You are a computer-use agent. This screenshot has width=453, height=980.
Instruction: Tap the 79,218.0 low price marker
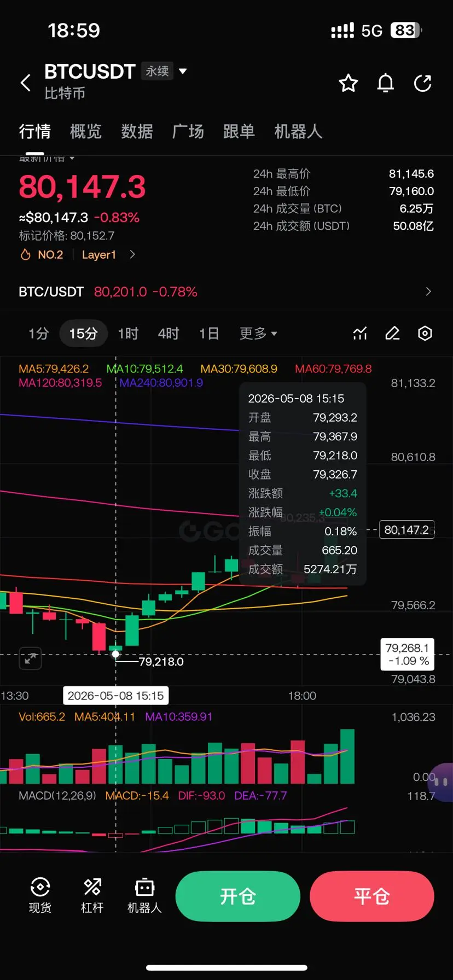pos(161,662)
